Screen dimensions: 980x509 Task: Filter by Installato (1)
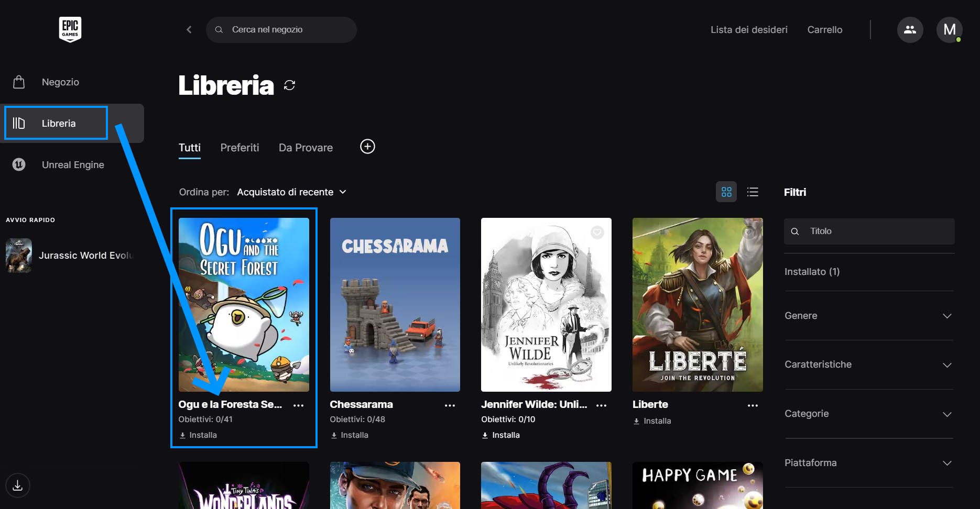pyautogui.click(x=812, y=272)
